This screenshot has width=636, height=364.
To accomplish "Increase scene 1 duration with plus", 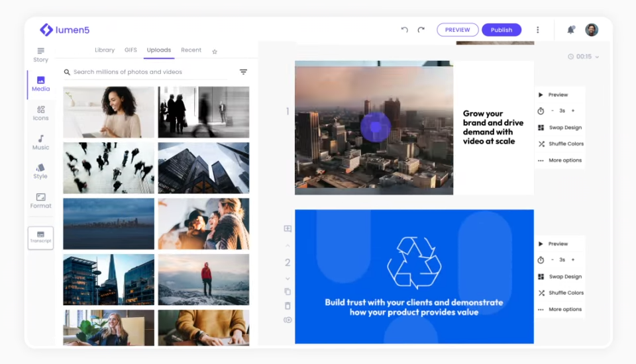I will (x=572, y=111).
